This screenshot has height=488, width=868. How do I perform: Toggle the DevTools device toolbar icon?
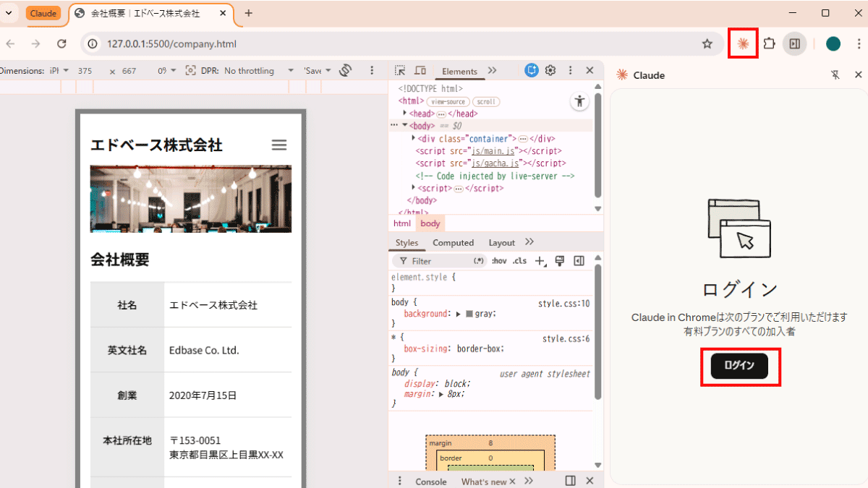coord(420,70)
